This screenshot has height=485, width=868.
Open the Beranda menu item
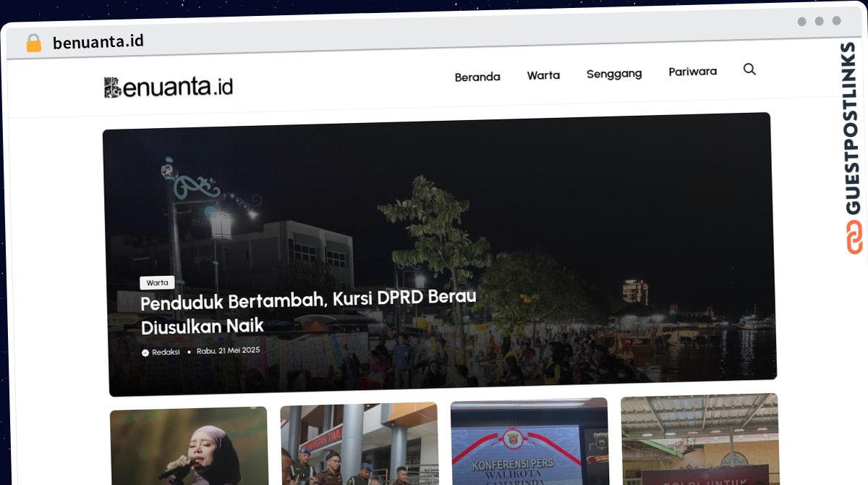477,76
